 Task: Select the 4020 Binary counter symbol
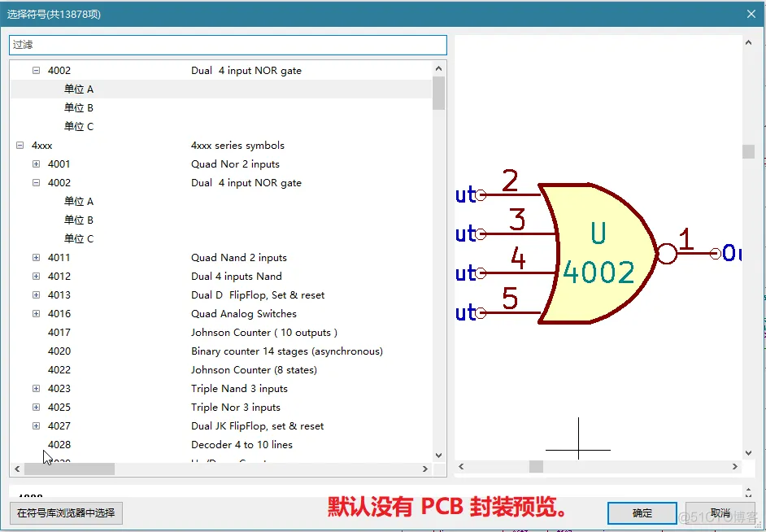(x=221, y=351)
